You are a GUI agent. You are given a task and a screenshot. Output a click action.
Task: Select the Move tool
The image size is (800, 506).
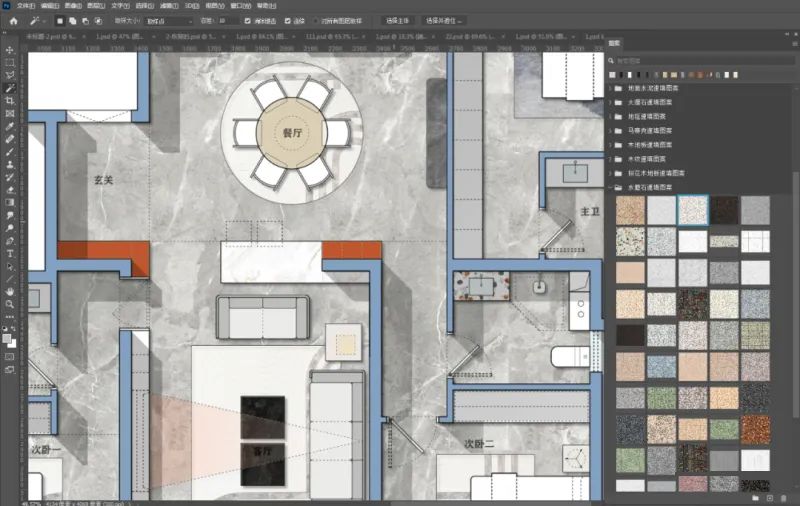9,49
